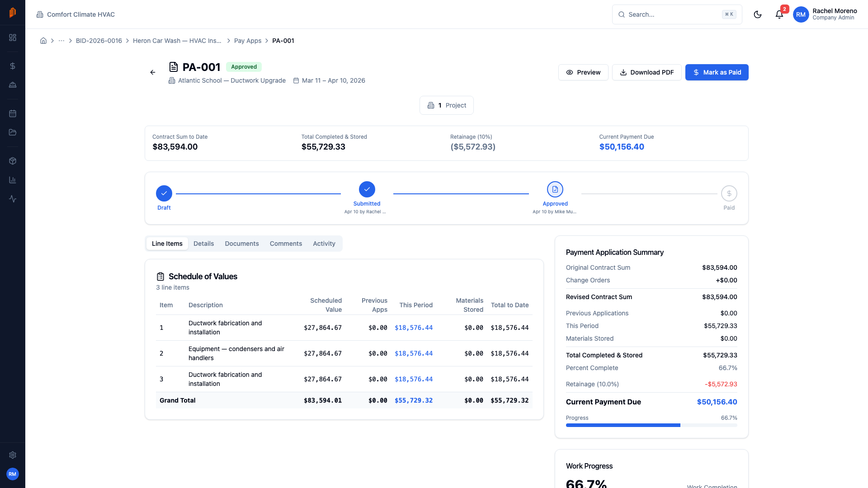Open the Submitted checkpoint in the workflow timeline
Screen dimensions: 868x488
pyautogui.click(x=367, y=189)
